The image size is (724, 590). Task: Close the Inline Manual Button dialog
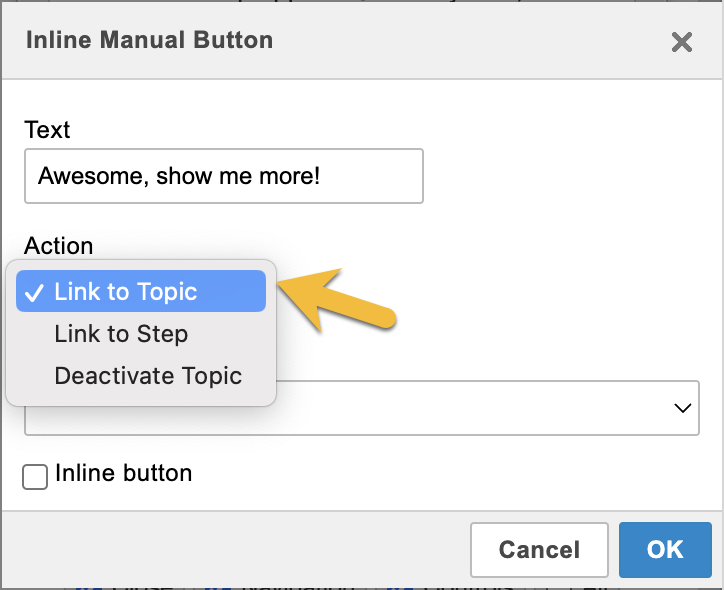tap(681, 42)
